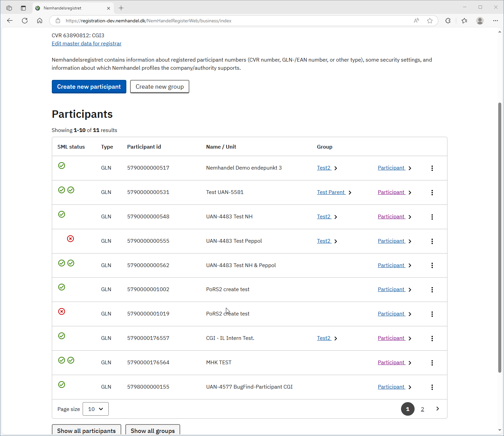This screenshot has height=436, width=504.
Task: Open actions menu for UAN-4483 Test NH row
Action: [432, 217]
